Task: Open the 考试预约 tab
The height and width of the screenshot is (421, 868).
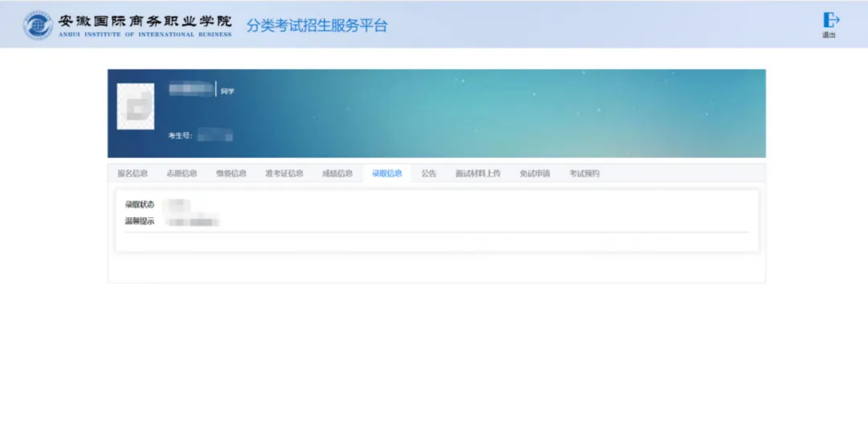Action: tap(584, 173)
